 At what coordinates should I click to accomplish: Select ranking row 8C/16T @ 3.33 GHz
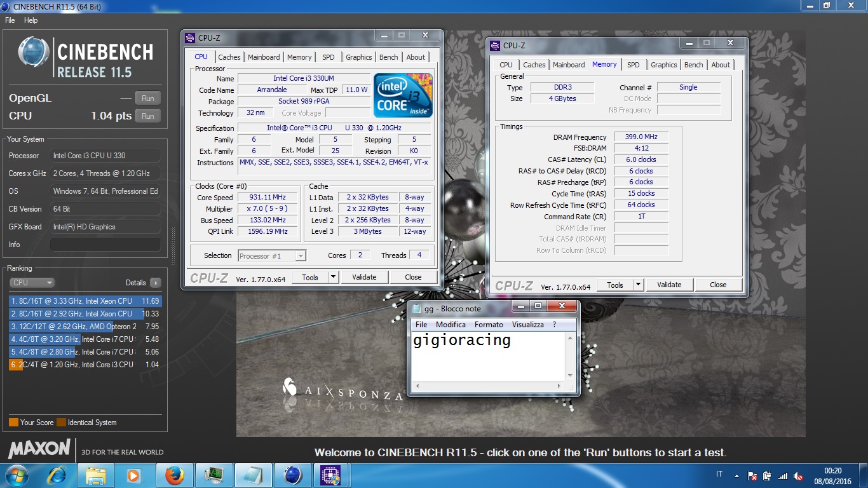pyautogui.click(x=85, y=301)
